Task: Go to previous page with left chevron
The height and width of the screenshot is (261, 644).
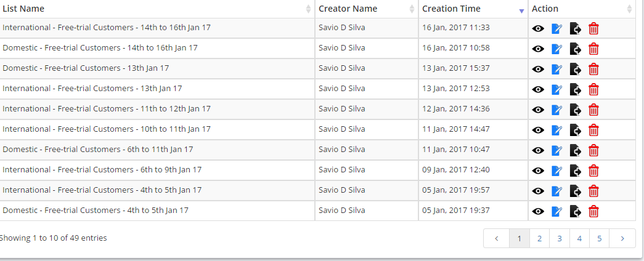Action: point(497,238)
